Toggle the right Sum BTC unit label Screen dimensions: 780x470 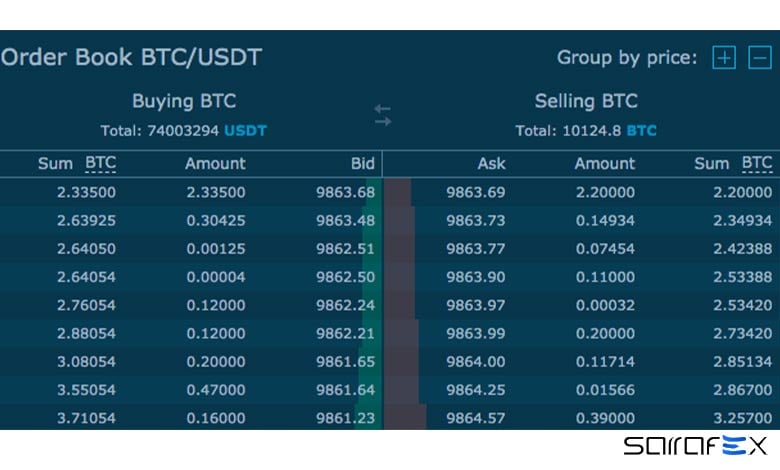click(757, 163)
